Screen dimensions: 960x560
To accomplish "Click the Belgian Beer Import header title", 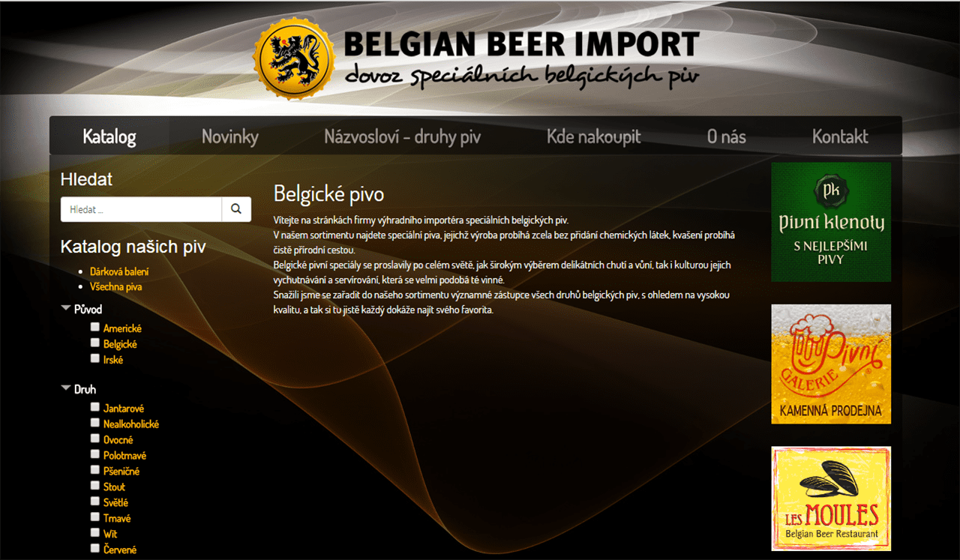I will point(522,44).
